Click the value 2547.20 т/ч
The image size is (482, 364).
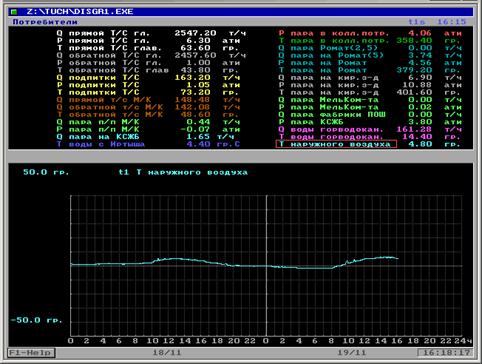click(x=210, y=33)
